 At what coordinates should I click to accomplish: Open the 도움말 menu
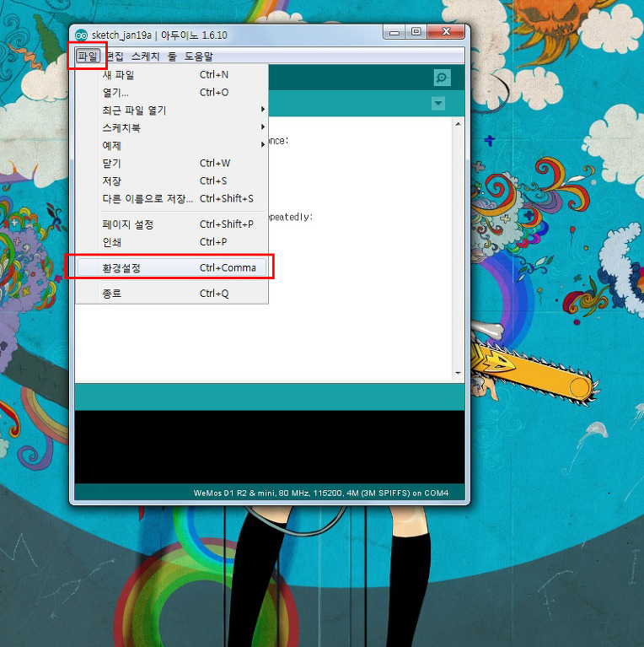[x=198, y=57]
